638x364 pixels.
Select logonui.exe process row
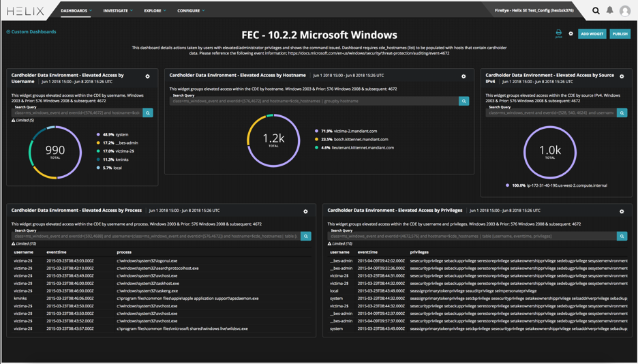coord(162,260)
